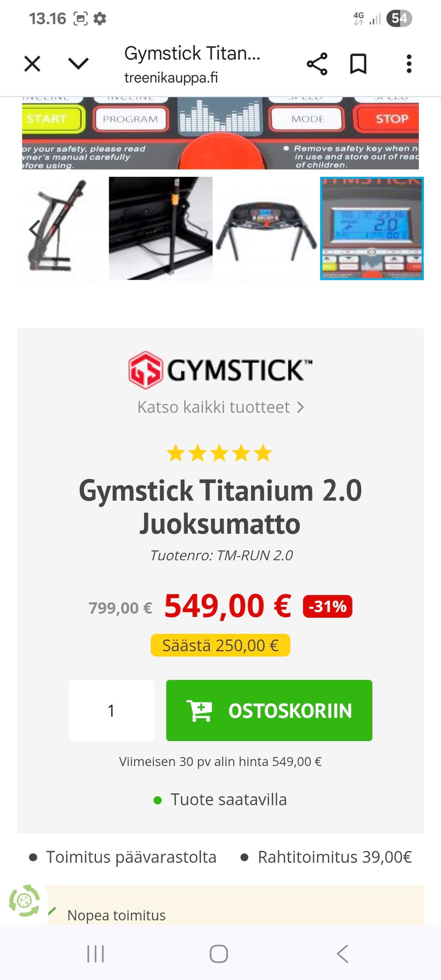The width and height of the screenshot is (441, 980).
Task: Select the blue display panel thumbnail
Action: click(372, 228)
